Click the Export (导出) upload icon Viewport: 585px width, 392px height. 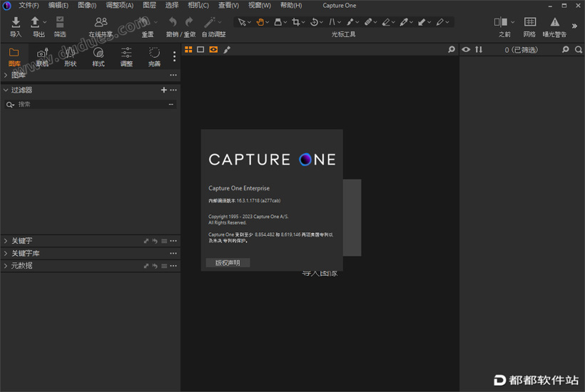pos(35,22)
